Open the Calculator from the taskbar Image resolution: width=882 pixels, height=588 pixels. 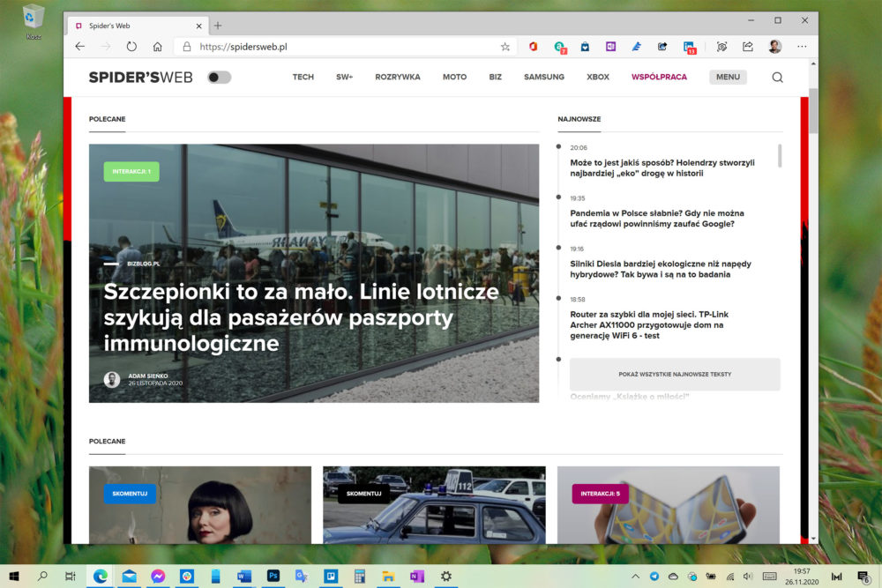click(x=360, y=577)
